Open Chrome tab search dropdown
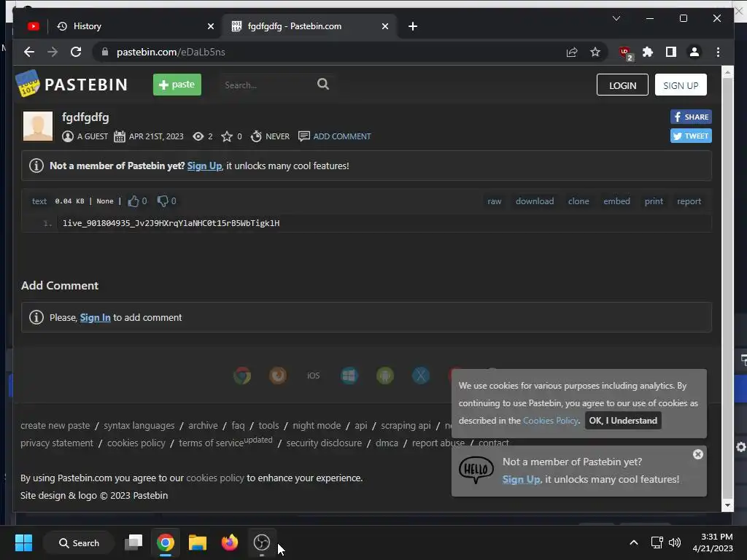 [x=616, y=18]
